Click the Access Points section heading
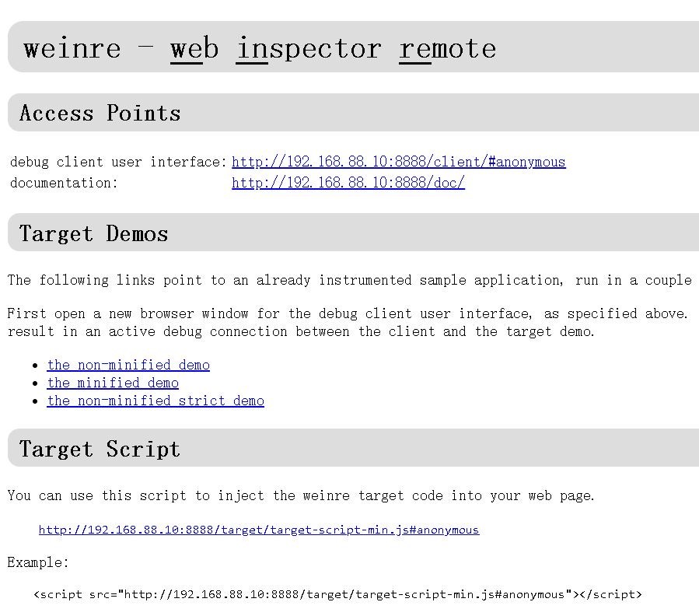Image resolution: width=699 pixels, height=616 pixels. coord(100,113)
